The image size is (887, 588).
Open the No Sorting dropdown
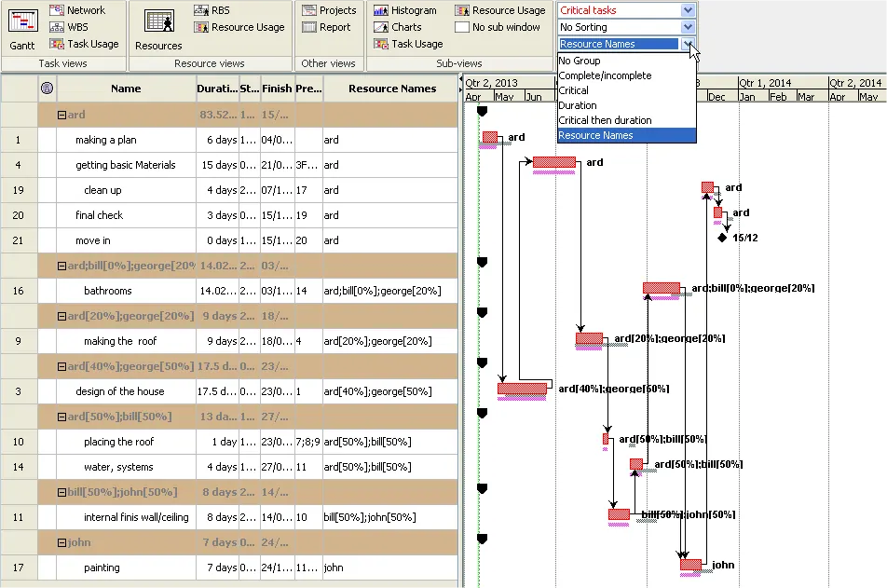(x=688, y=27)
